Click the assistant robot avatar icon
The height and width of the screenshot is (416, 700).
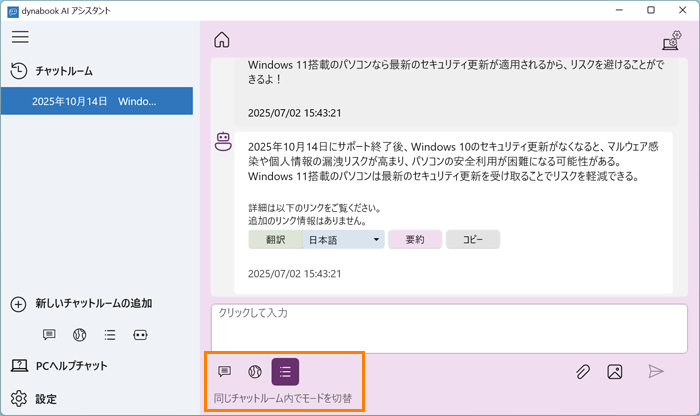223,141
